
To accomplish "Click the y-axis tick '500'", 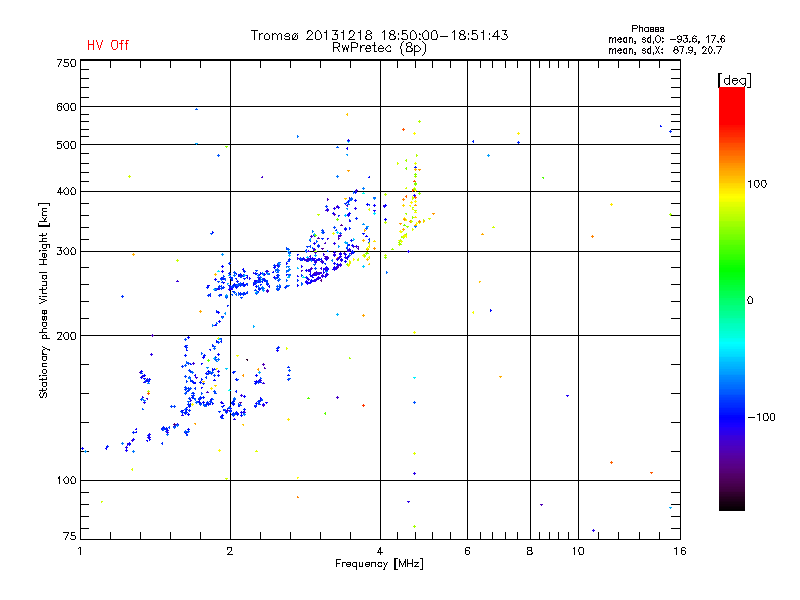I will point(66,145).
